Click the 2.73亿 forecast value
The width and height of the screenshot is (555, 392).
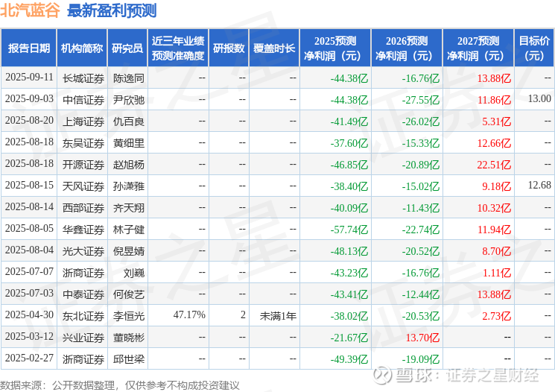click(496, 316)
